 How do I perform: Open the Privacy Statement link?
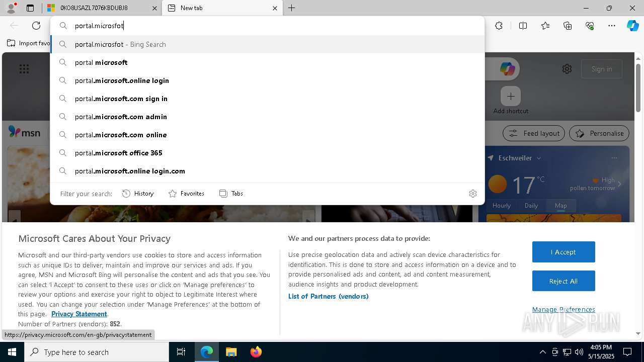[79, 314]
